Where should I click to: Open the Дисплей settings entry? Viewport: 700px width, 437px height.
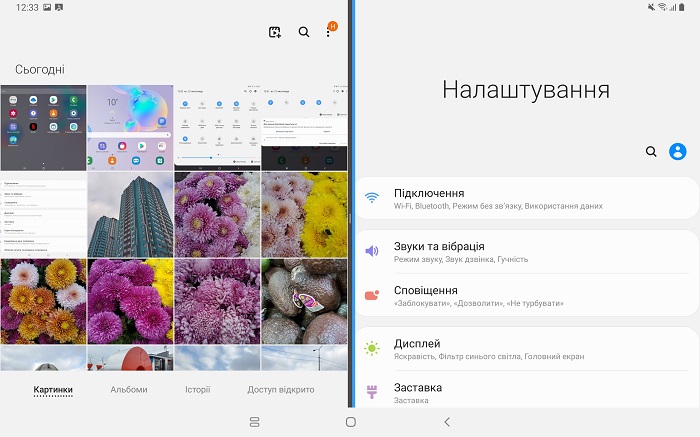[527, 349]
